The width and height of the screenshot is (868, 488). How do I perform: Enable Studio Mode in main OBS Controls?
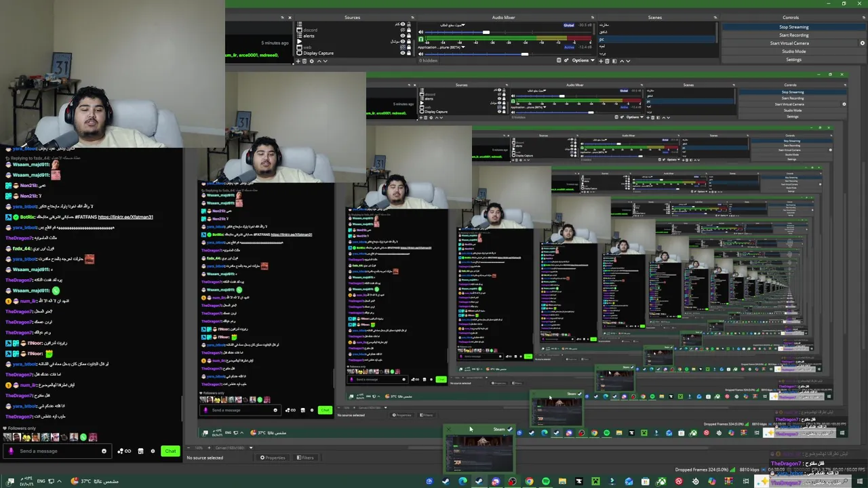794,52
